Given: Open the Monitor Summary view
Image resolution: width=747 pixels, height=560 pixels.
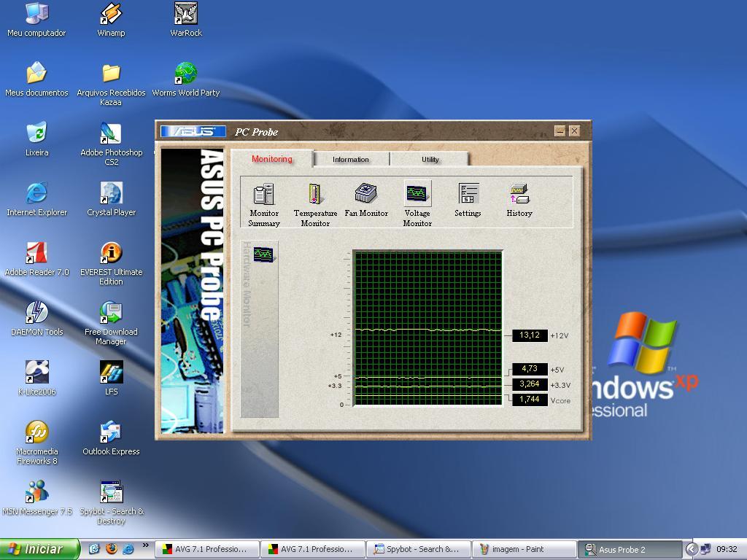Looking at the screenshot, I should (263, 204).
